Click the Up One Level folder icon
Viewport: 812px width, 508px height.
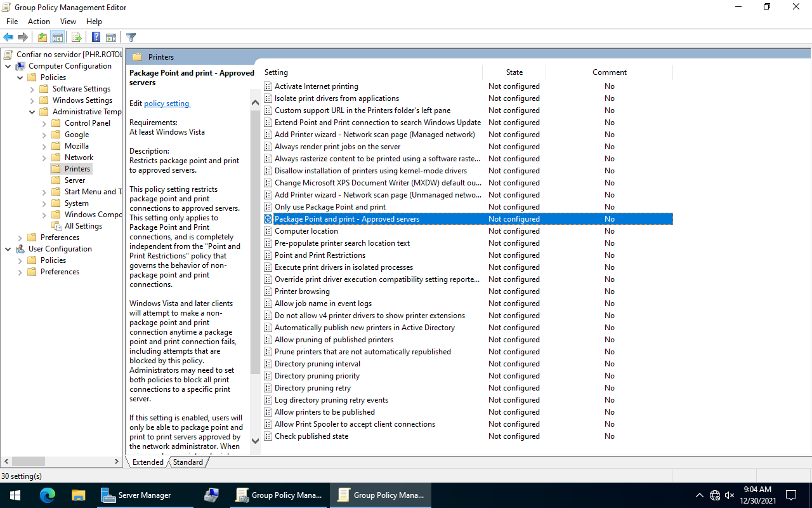coord(42,37)
